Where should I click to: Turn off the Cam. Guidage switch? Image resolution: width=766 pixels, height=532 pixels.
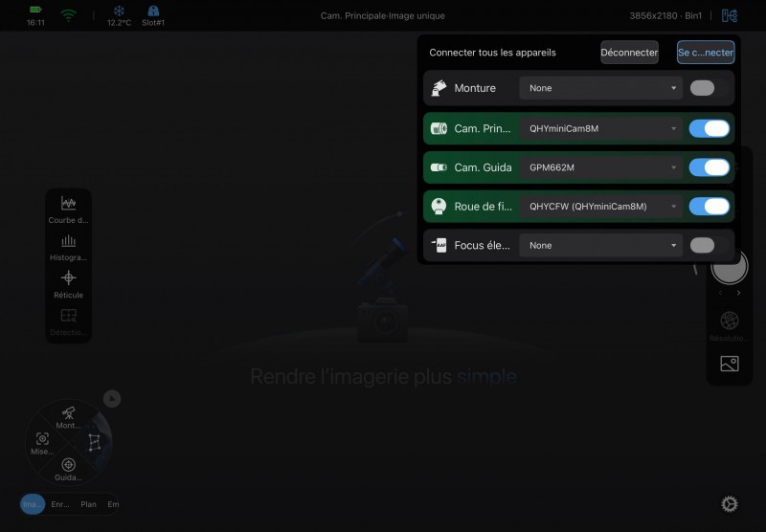click(709, 167)
